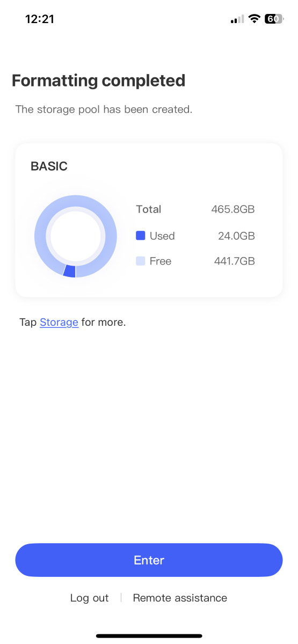Image resolution: width=298 pixels, height=644 pixels.
Task: Tap the 12:21 clock in status bar
Action: 40,19
